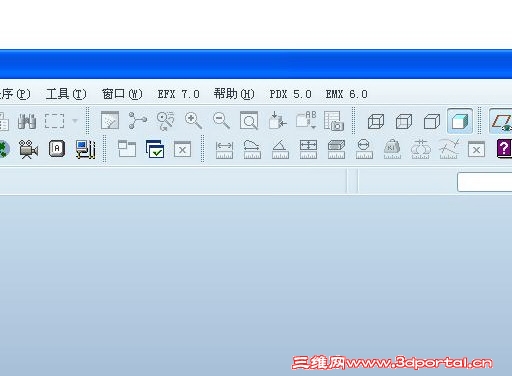
Task: Select the dashed rectangle selection tool
Action: pos(54,121)
